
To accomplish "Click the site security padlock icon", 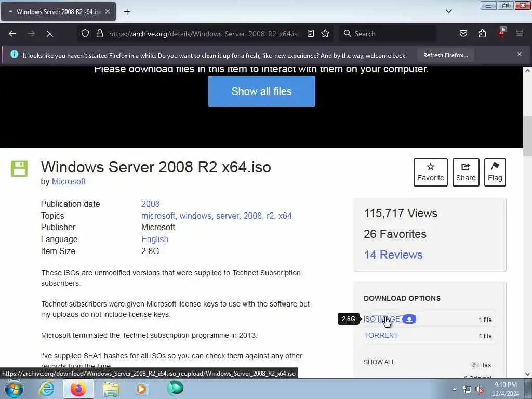I will click(x=99, y=34).
